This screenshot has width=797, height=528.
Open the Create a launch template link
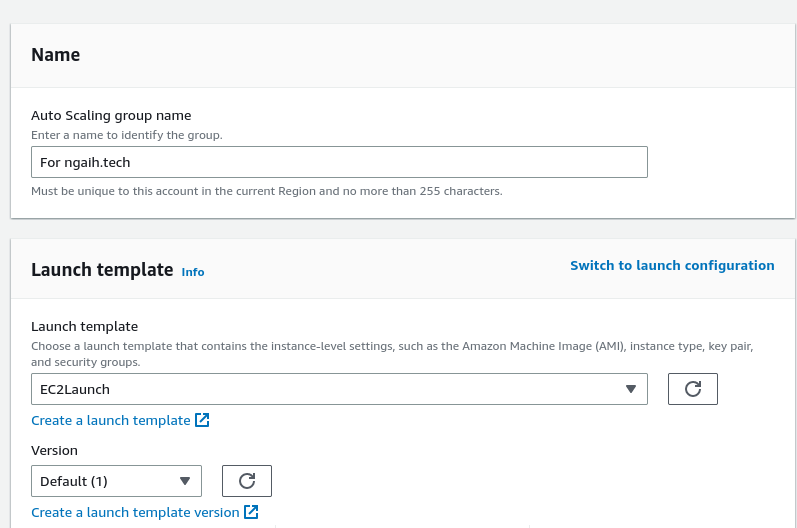(x=111, y=421)
